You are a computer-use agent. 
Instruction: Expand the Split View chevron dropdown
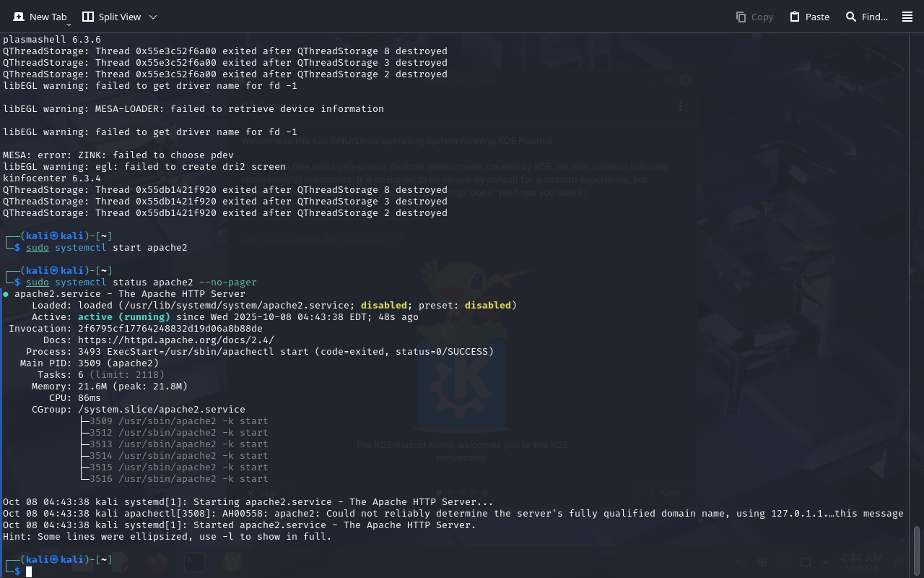tap(152, 17)
